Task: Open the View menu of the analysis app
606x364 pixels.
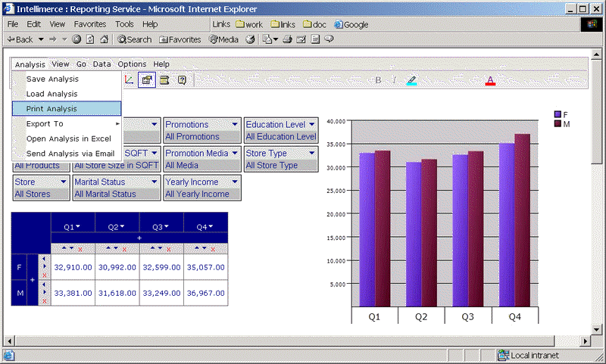Action: 61,64
